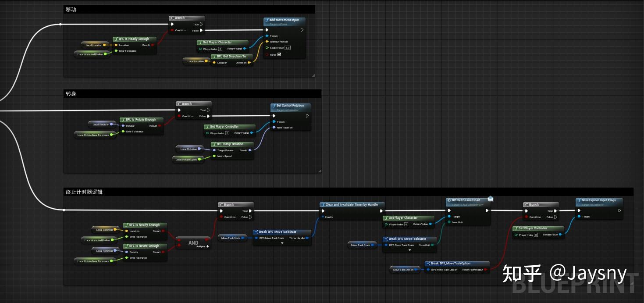Click the output exec pin of BPI Set Desired Gait
This screenshot has width=644, height=303.
[x=487, y=210]
